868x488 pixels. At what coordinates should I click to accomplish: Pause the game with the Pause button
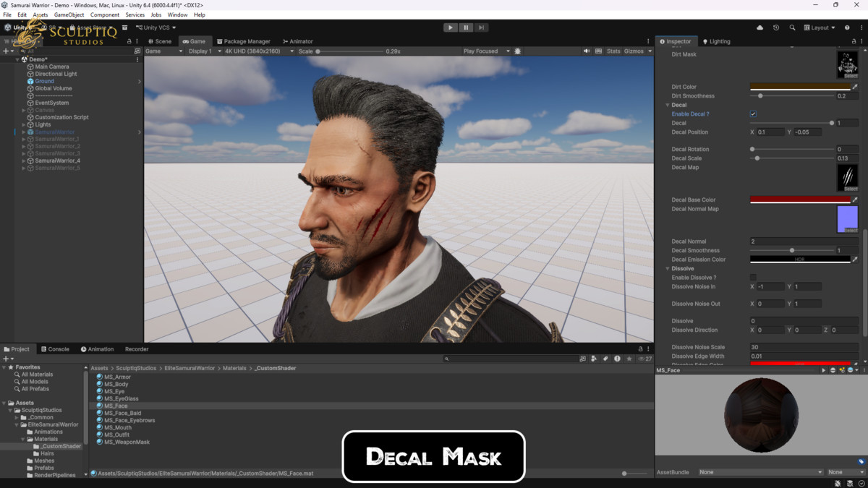coord(466,27)
